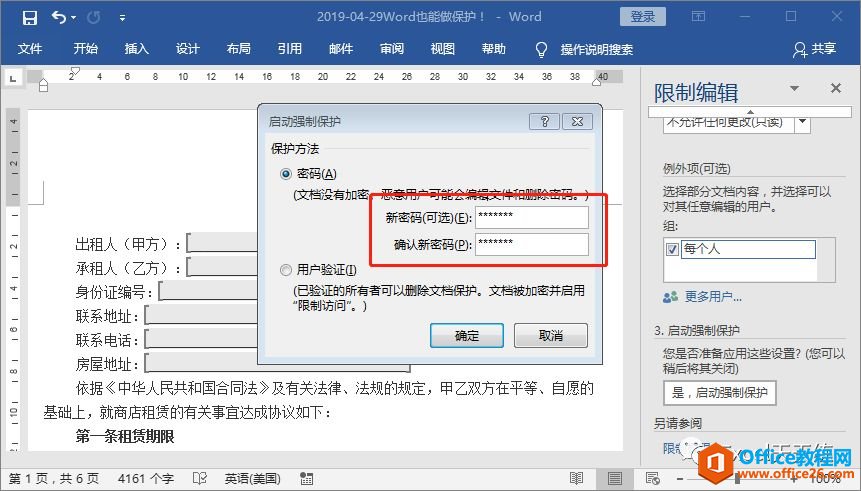This screenshot has width=861, height=491.
Task: Switch to Read Mode view icon
Action: (x=577, y=479)
